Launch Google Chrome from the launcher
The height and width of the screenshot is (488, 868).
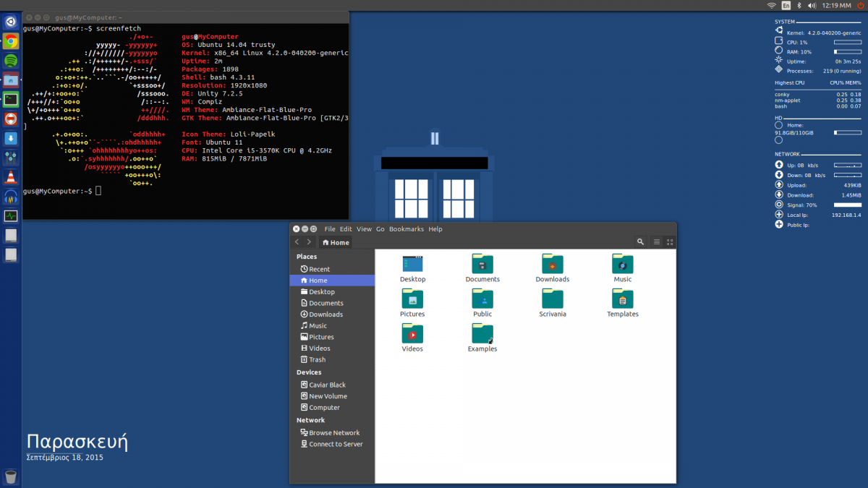pos(11,41)
